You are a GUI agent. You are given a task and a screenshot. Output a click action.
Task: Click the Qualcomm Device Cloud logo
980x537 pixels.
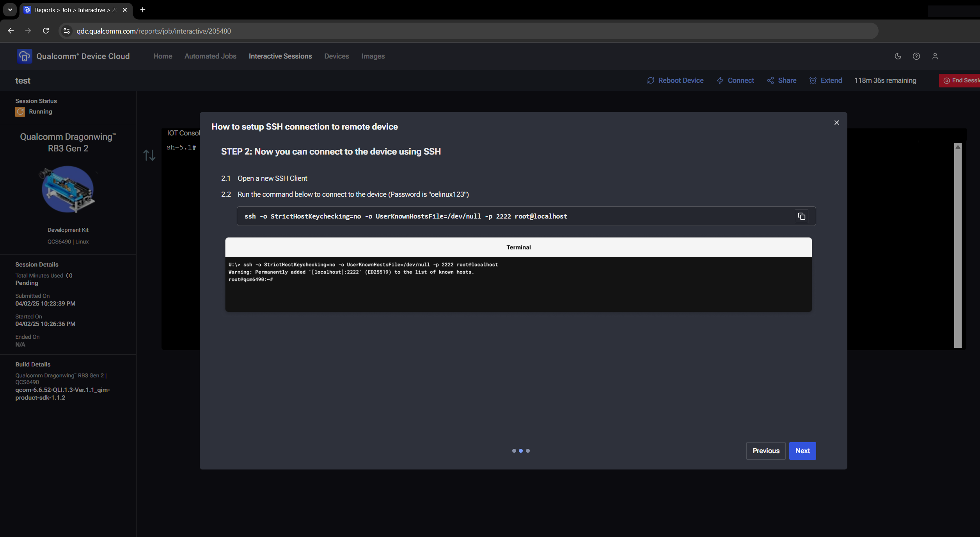(24, 56)
